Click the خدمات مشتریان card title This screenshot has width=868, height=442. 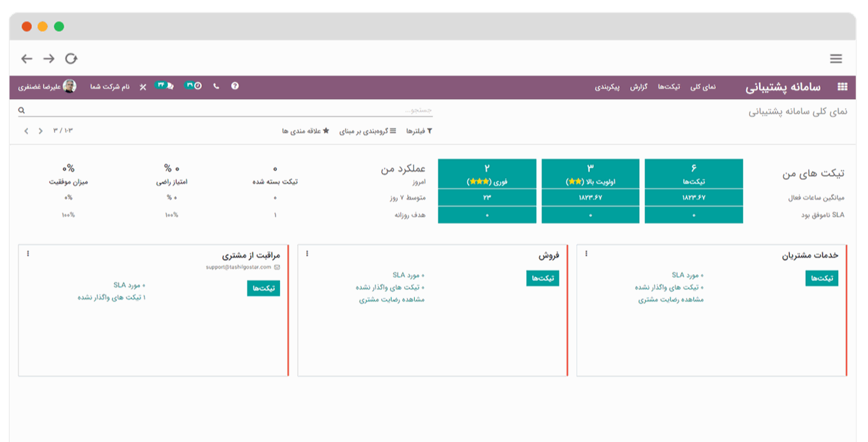click(810, 256)
